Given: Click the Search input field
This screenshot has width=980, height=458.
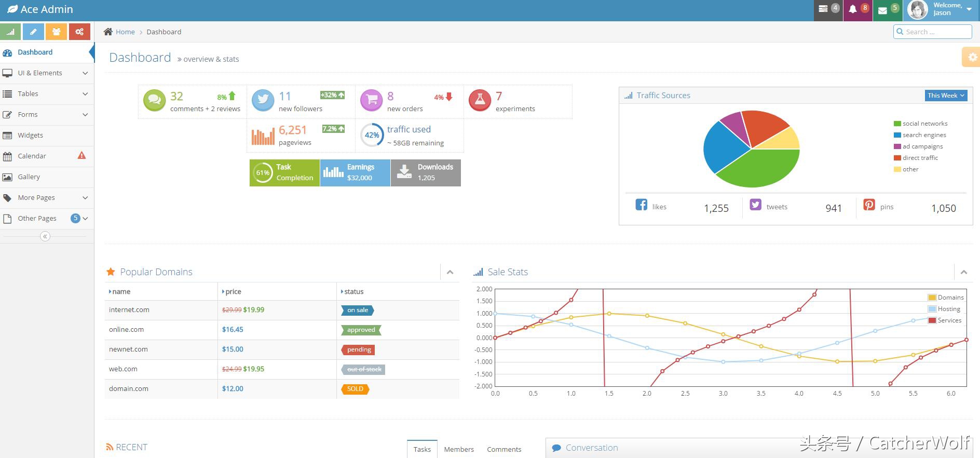Looking at the screenshot, I should click(x=933, y=32).
